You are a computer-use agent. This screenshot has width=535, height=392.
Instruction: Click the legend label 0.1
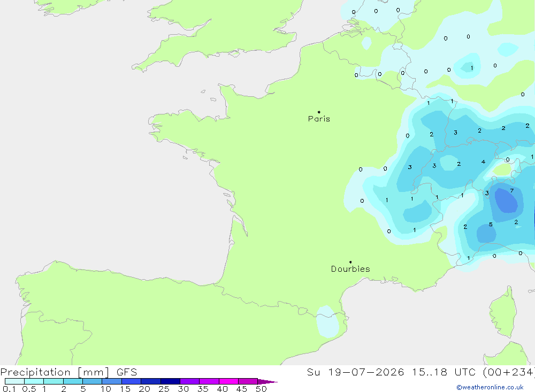coord(9,389)
